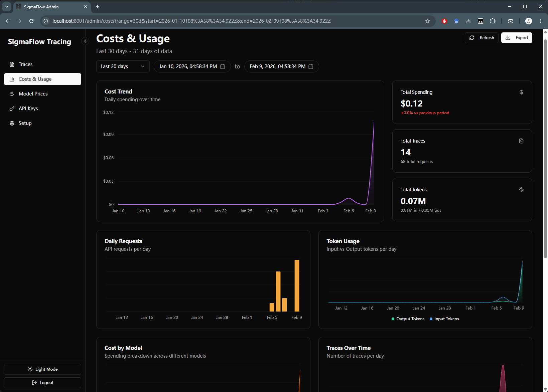548x392 pixels.
Task: Open the Last 30 days range dropdown
Action: coord(123,66)
